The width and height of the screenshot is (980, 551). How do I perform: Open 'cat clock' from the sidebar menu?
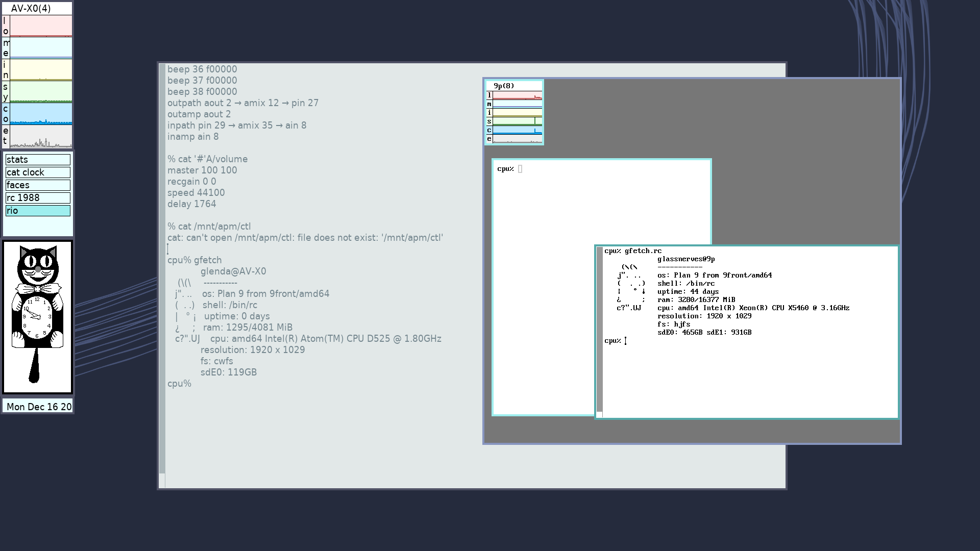37,171
